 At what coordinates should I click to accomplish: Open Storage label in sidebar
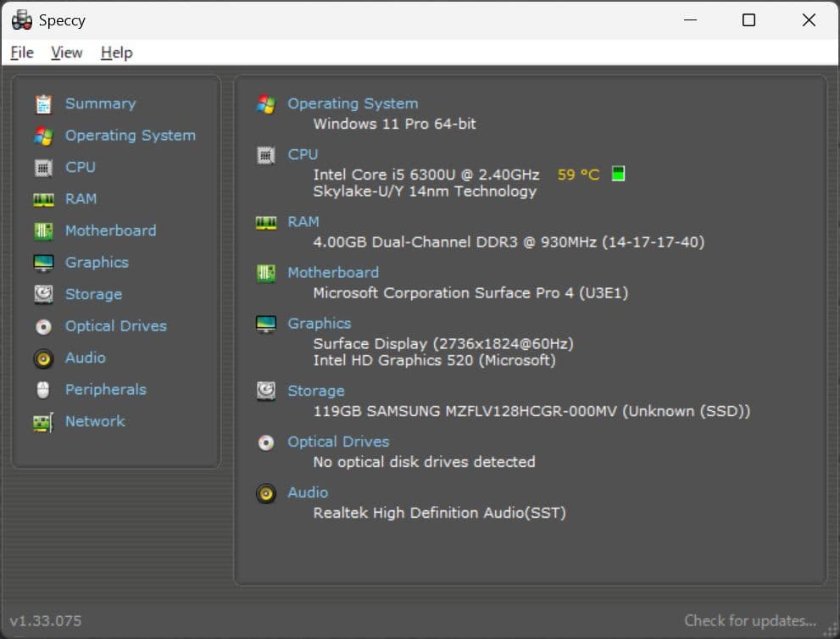pyautogui.click(x=94, y=294)
